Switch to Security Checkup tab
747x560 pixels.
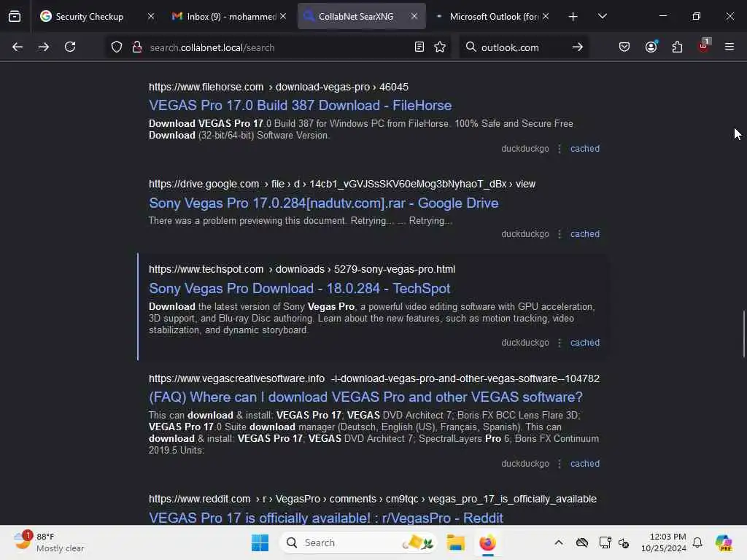coord(89,16)
